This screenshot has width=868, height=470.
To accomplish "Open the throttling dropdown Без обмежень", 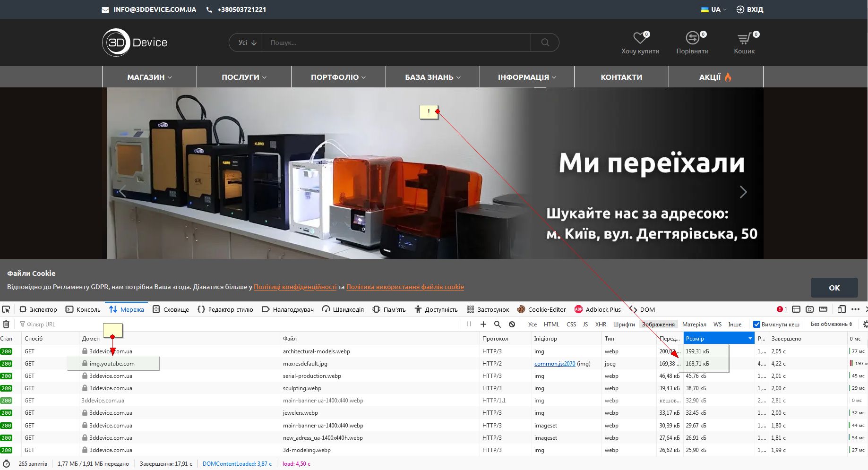I will click(x=831, y=324).
